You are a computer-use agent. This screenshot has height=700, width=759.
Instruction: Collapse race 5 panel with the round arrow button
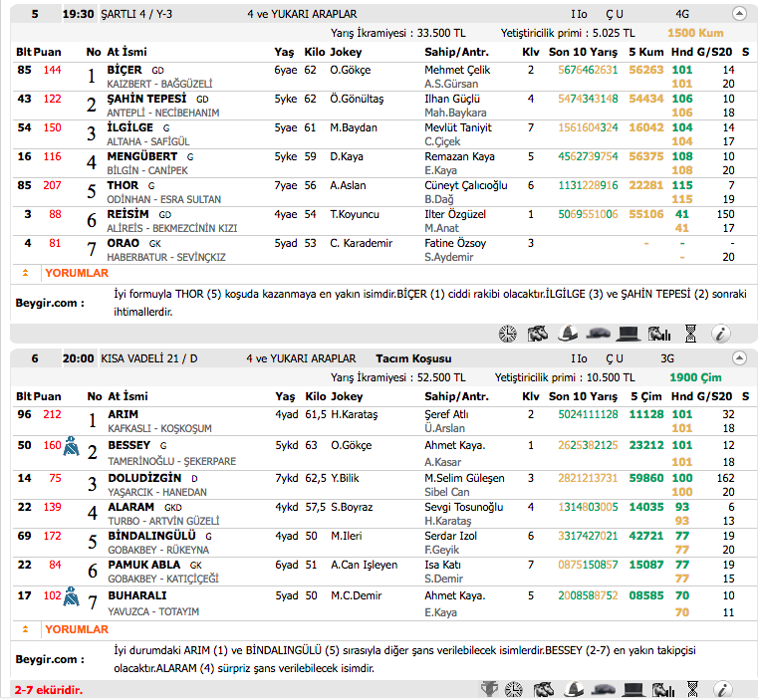pyautogui.click(x=738, y=14)
